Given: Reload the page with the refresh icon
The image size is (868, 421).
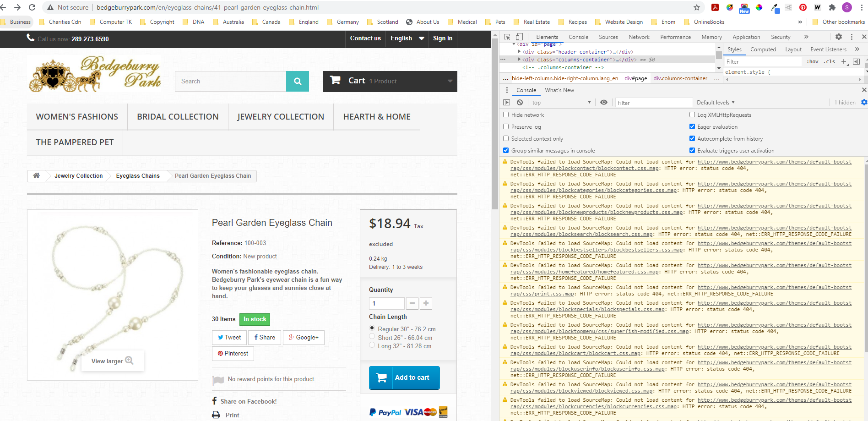Looking at the screenshot, I should click(32, 7).
